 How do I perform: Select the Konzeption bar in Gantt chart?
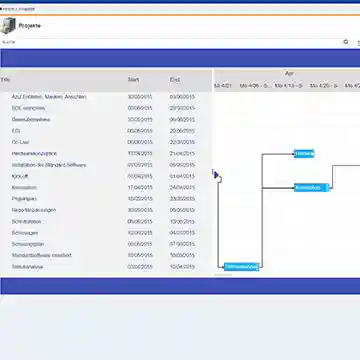tap(312, 188)
